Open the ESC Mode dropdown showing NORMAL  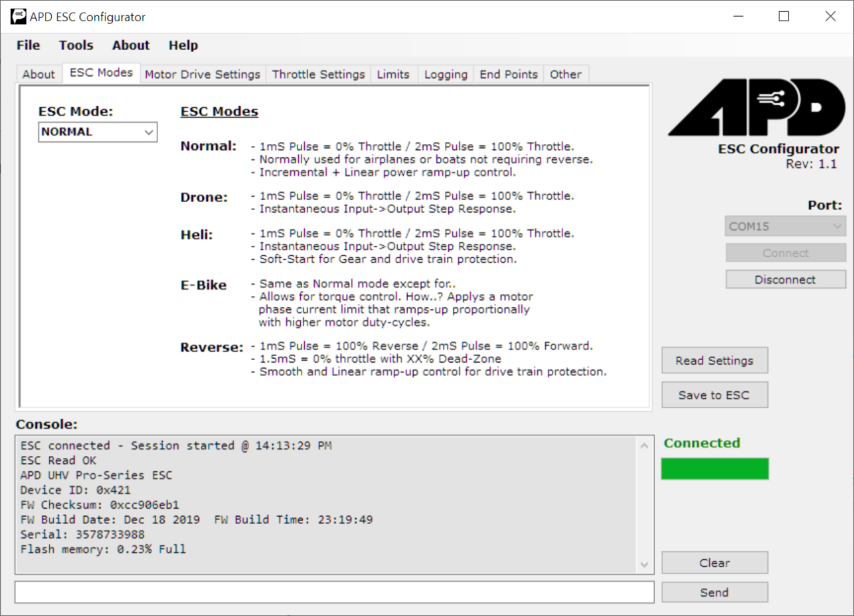[97, 131]
